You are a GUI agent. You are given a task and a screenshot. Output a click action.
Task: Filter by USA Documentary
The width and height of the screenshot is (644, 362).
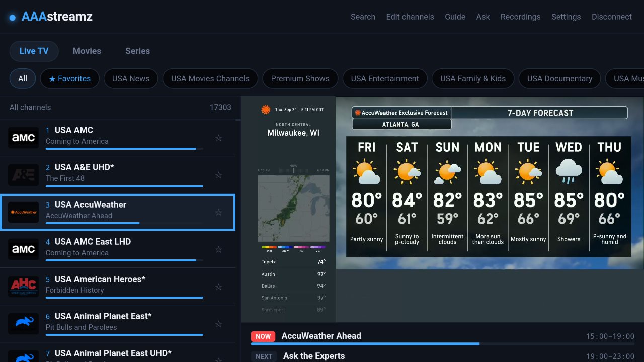coord(560,78)
